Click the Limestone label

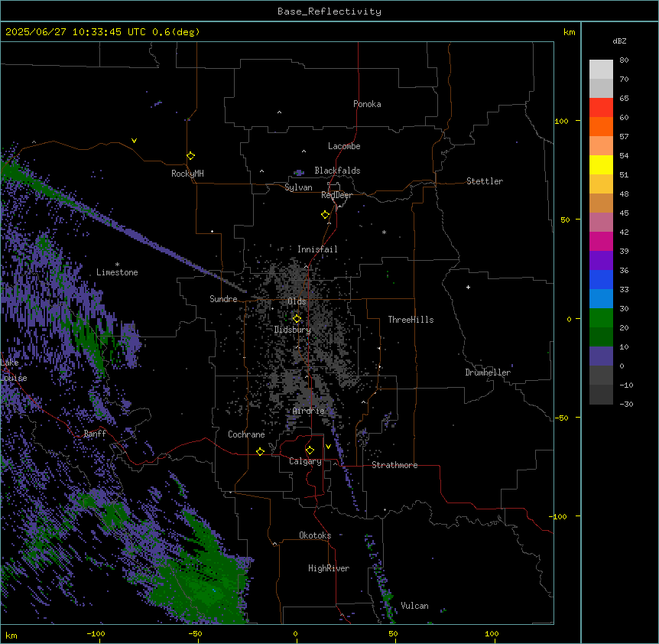[x=117, y=272]
